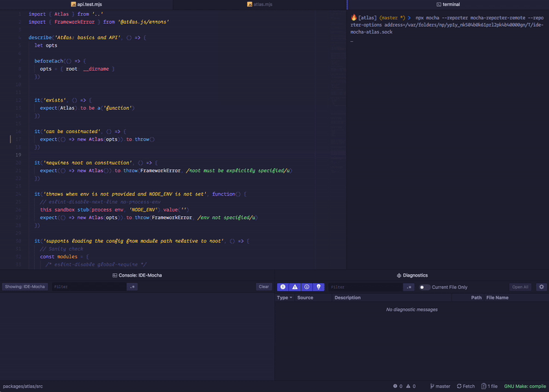Select the Console: IDE-Mocha panel tab
The image size is (549, 392).
click(x=137, y=275)
